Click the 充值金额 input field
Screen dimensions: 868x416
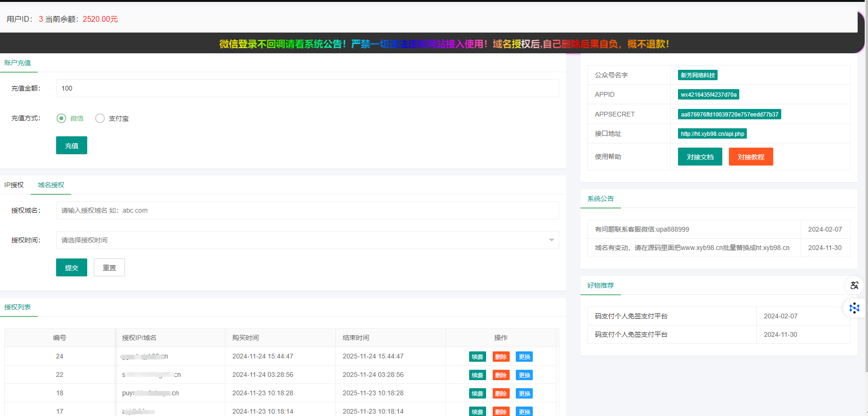pos(307,88)
